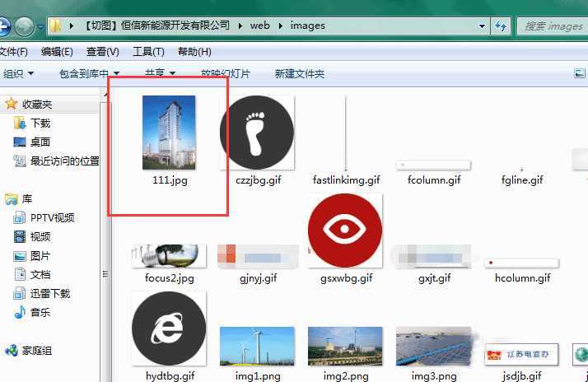Click the forward navigation arrow button
The width and height of the screenshot is (588, 382).
click(24, 26)
